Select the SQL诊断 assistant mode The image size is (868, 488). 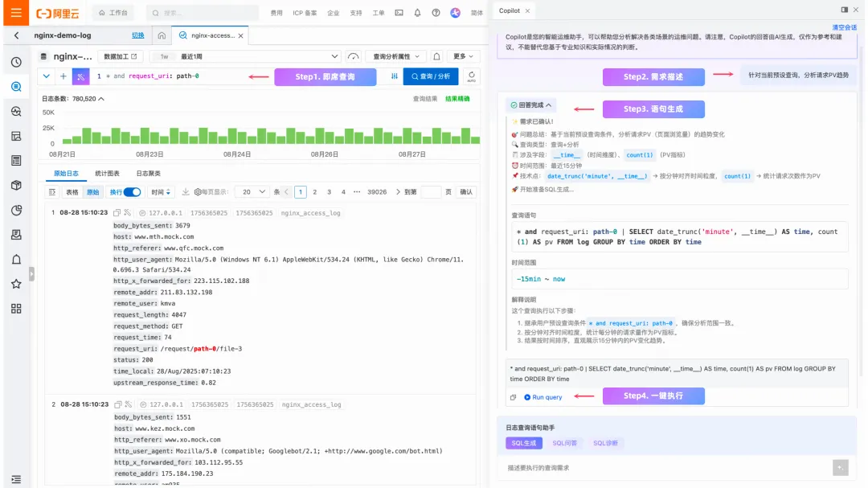pyautogui.click(x=605, y=443)
